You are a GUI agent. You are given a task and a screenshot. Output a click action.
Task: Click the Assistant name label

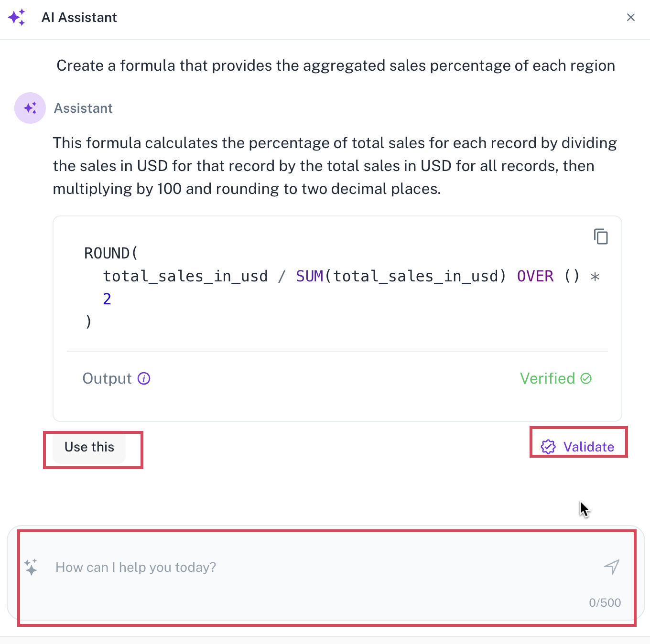click(83, 108)
